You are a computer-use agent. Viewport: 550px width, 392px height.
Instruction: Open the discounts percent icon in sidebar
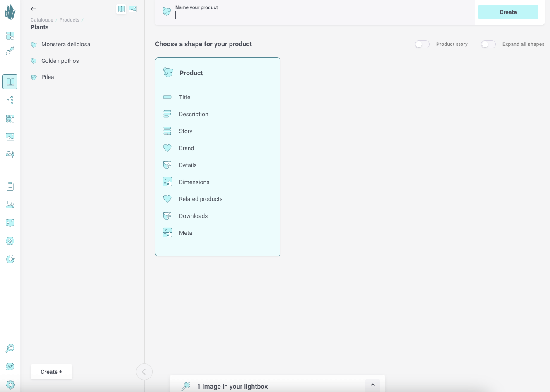(10, 241)
